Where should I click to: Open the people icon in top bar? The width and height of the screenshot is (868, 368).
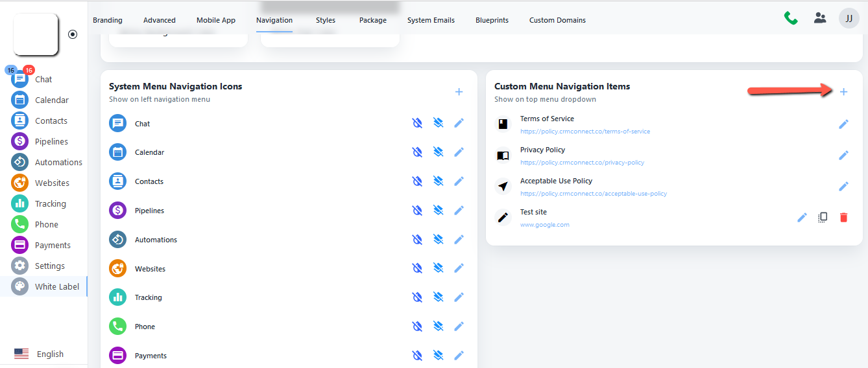click(x=820, y=18)
